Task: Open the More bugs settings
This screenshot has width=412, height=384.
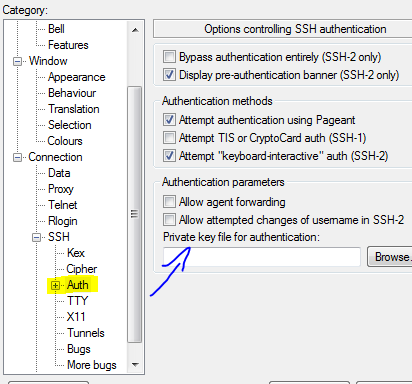Action: pyautogui.click(x=92, y=365)
